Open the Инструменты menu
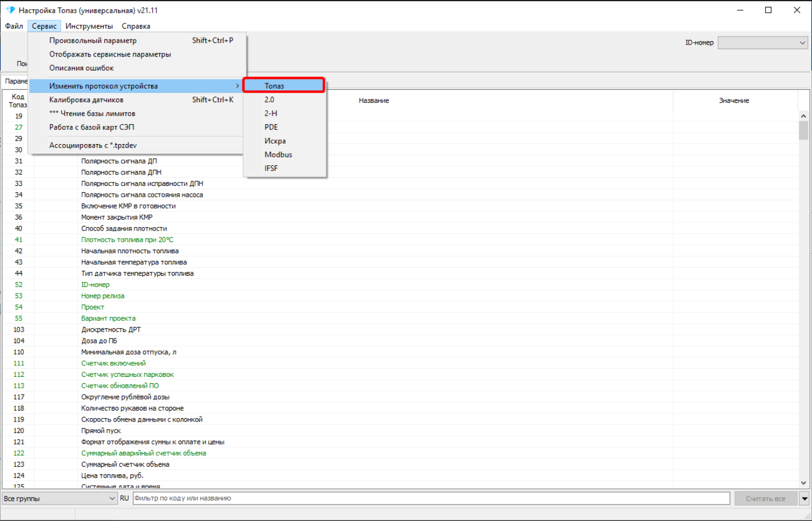This screenshot has height=521, width=812. click(x=89, y=26)
